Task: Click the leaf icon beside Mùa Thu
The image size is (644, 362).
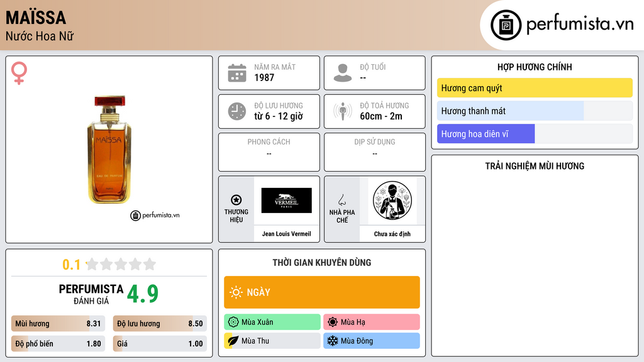Action: (x=233, y=341)
